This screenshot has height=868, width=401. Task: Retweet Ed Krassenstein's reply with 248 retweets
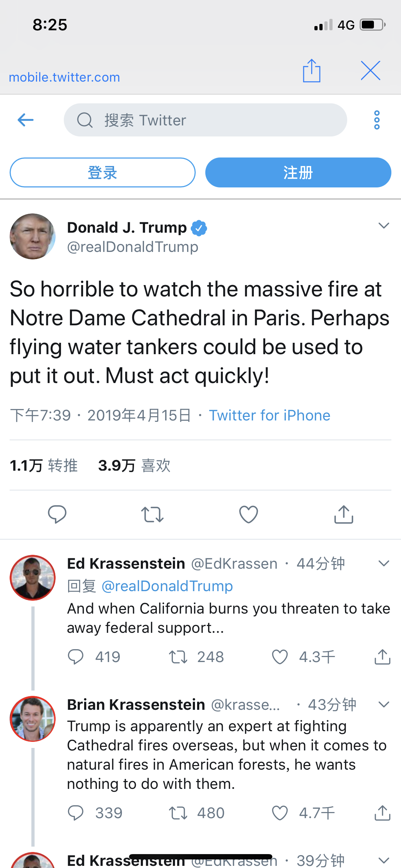[178, 657]
